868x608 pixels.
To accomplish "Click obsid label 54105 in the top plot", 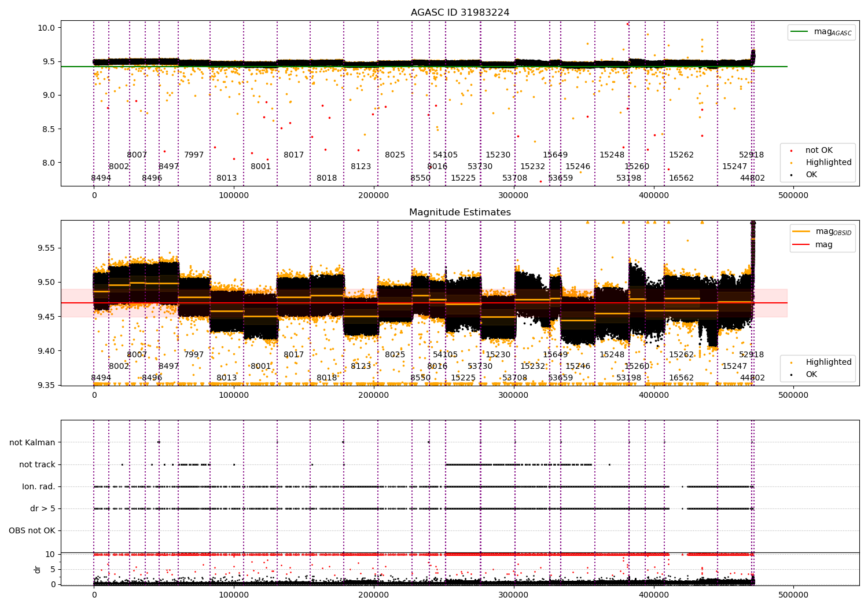I will (x=446, y=155).
